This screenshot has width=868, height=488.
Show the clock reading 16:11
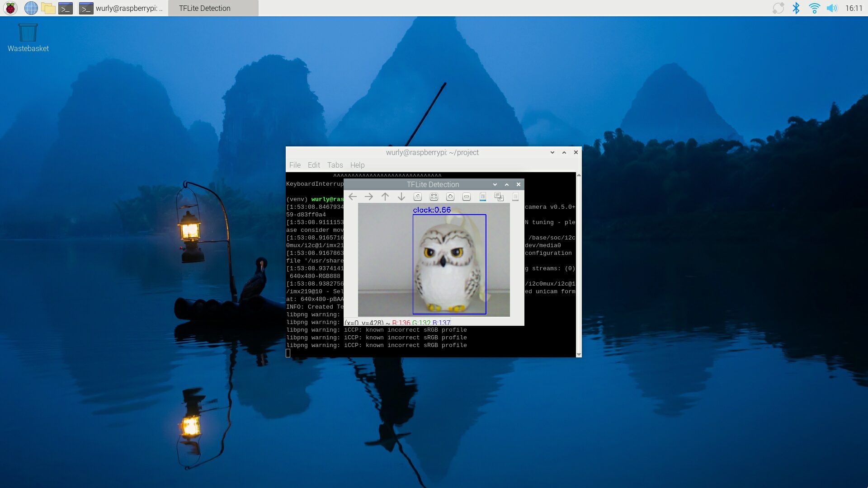(854, 8)
